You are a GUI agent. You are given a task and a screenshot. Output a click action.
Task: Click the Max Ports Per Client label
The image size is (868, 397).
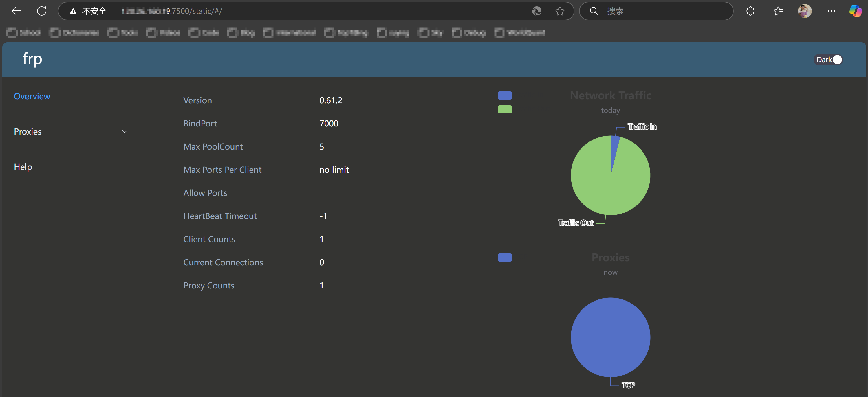point(222,170)
